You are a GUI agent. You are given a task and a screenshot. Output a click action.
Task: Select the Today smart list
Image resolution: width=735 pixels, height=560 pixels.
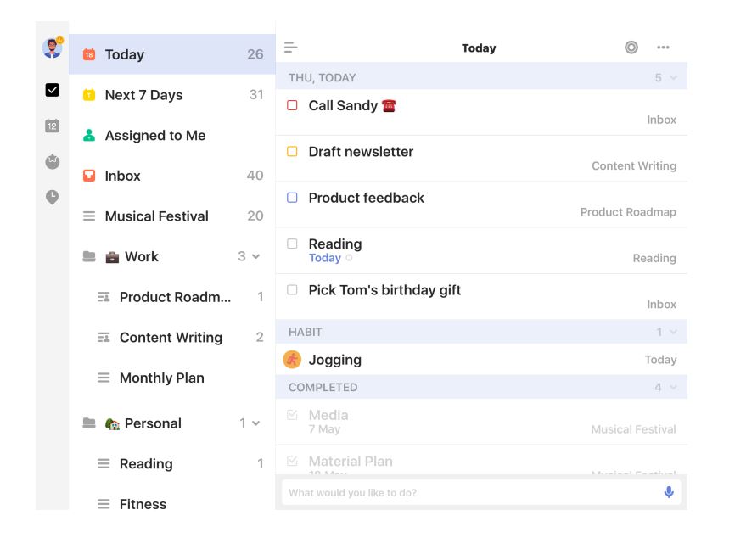[x=172, y=54]
